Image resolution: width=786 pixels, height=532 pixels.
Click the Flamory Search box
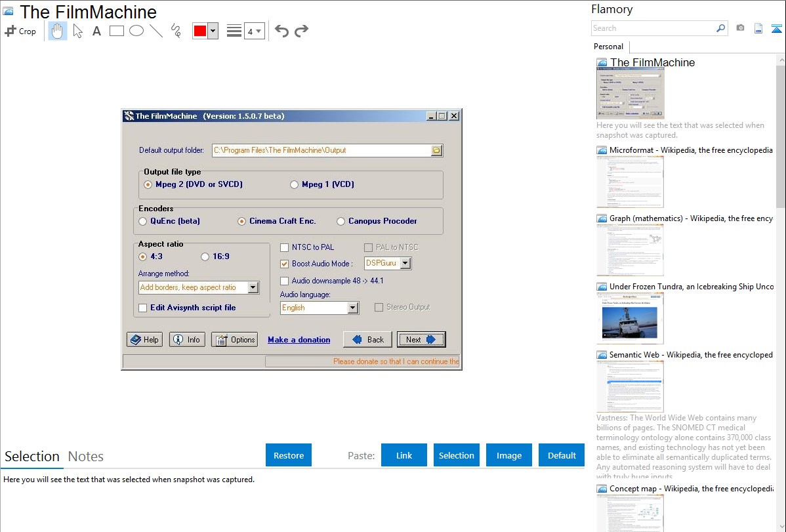pyautogui.click(x=653, y=28)
